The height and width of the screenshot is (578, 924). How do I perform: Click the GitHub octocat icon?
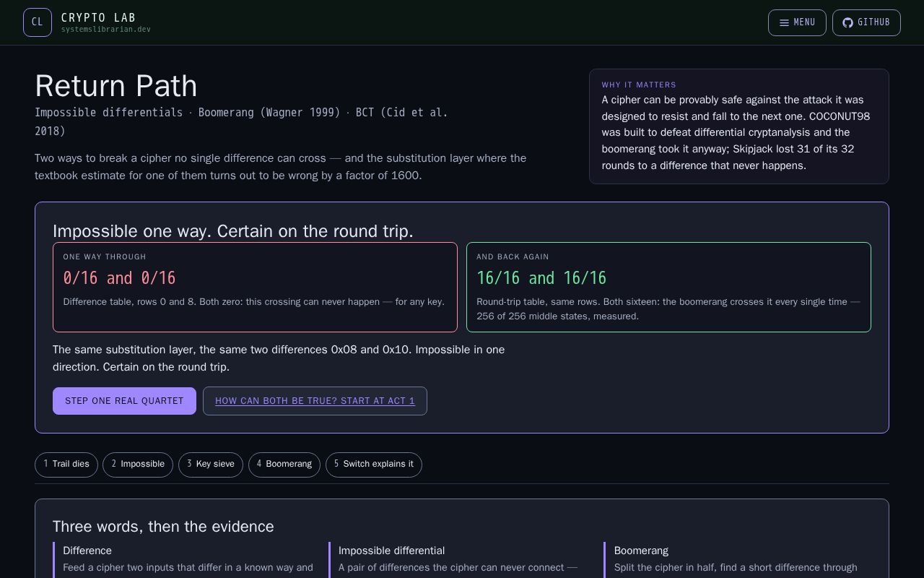[x=848, y=22]
